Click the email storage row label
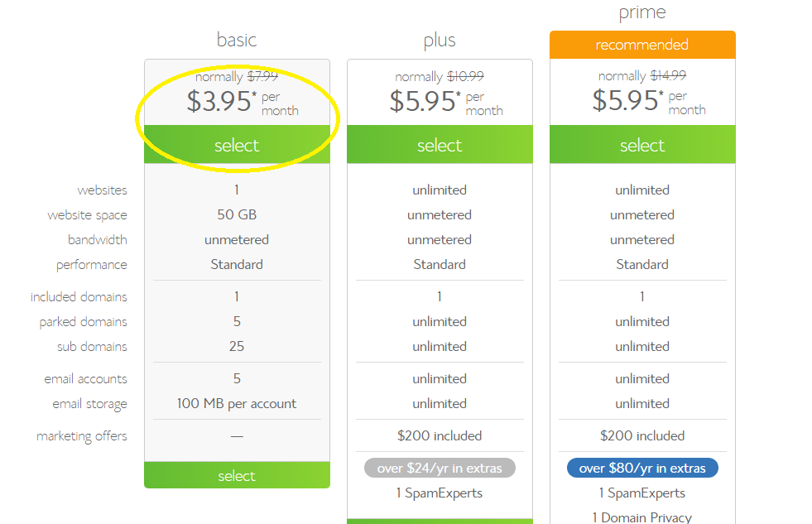 click(x=89, y=403)
